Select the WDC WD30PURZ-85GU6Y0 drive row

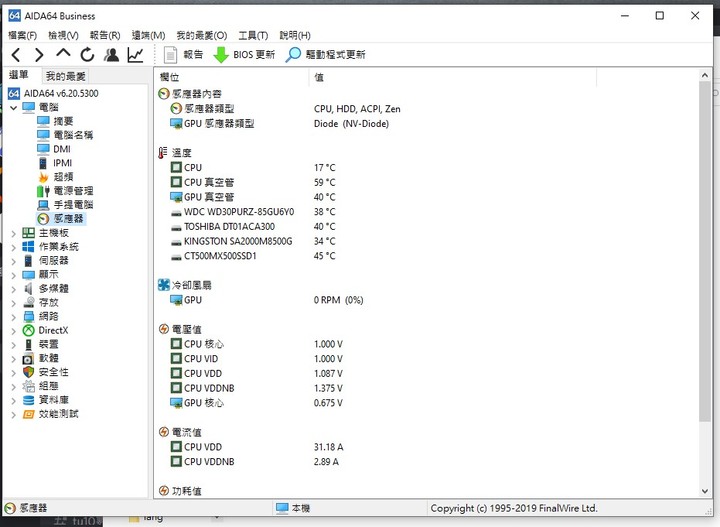[253, 212]
